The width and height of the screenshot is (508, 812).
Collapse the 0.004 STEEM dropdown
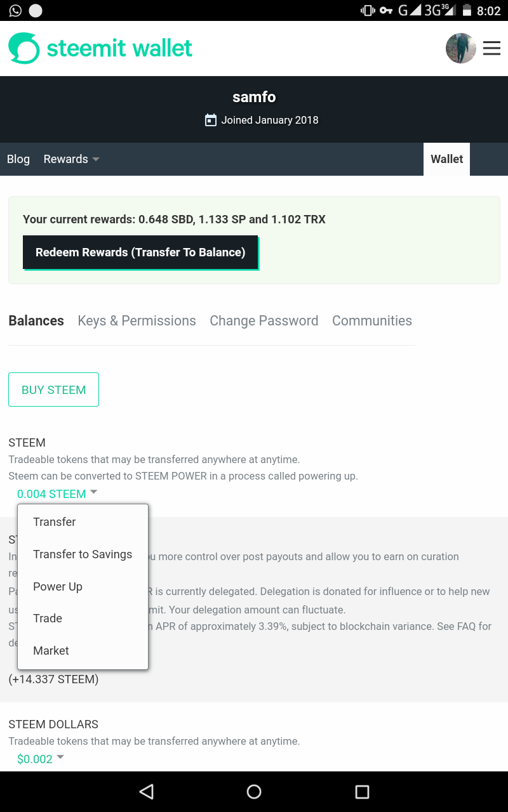[x=57, y=494]
